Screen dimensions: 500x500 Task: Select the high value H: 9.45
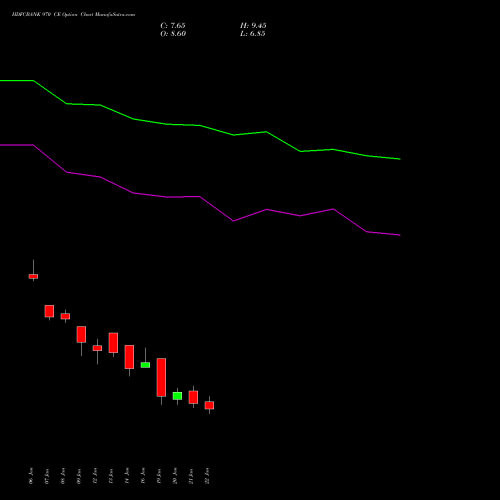(253, 26)
